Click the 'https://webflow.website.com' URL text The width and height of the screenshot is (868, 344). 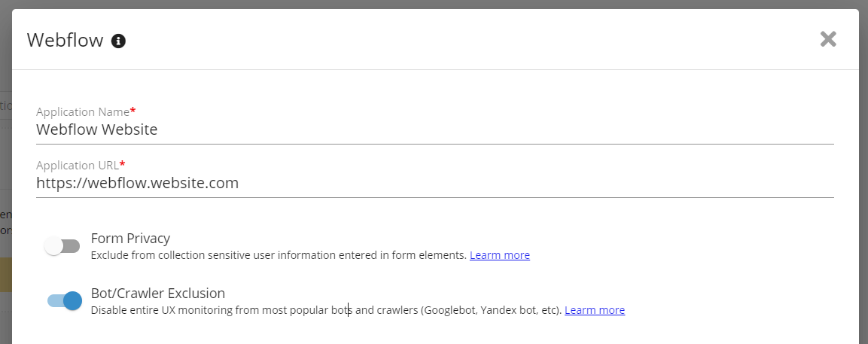click(x=137, y=183)
